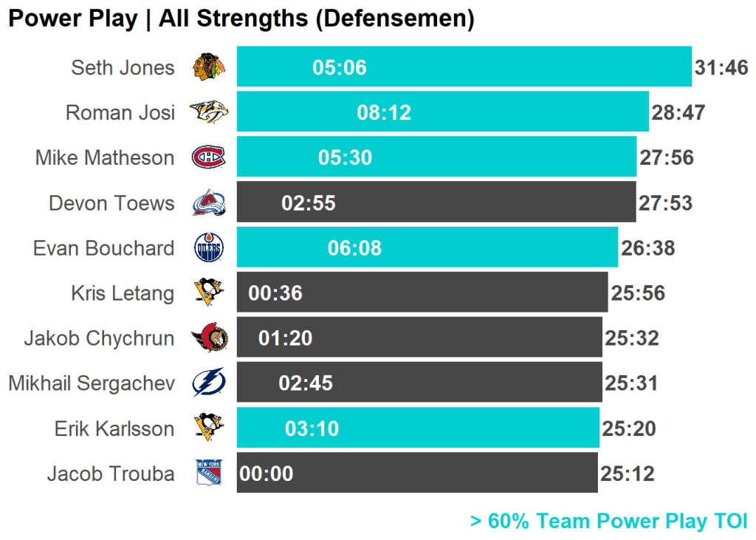Click the 60% Team Power Play TOI legend
Viewport: 756px width, 540px height.
click(608, 521)
